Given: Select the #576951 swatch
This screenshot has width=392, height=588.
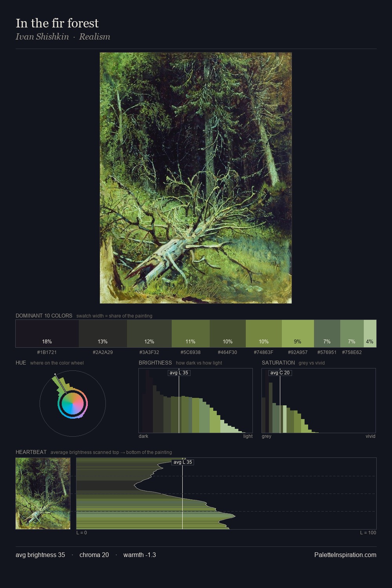Looking at the screenshot, I should 327,334.
